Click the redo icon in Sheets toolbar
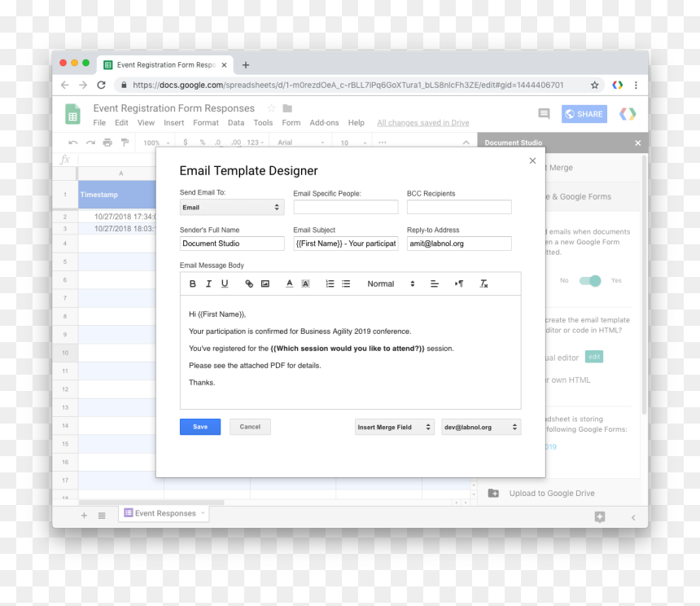Viewport: 700px width, 606px height. 90,143
